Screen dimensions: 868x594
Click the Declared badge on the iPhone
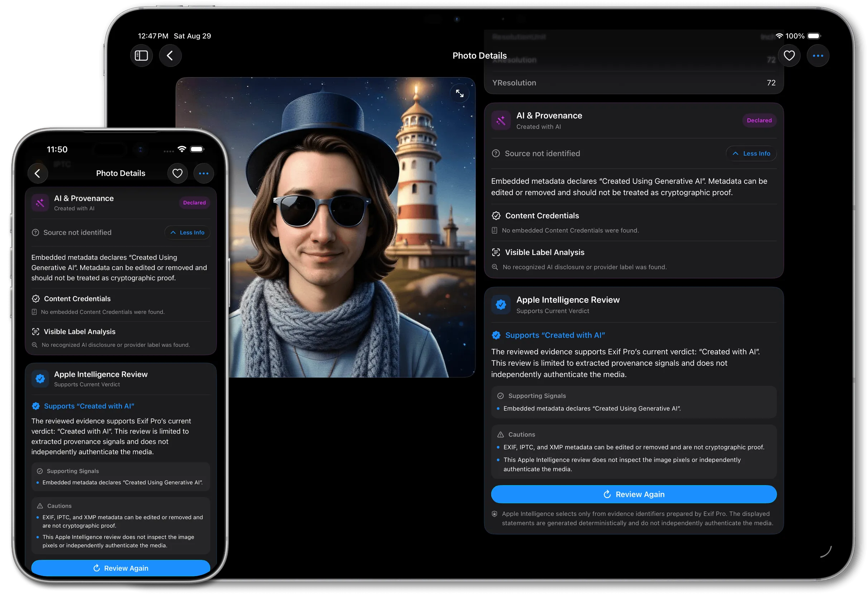pyautogui.click(x=194, y=202)
